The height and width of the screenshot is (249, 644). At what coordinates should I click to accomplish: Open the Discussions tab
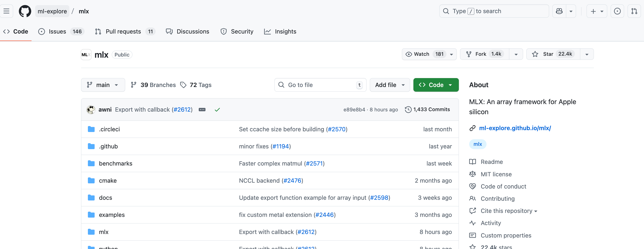click(187, 31)
